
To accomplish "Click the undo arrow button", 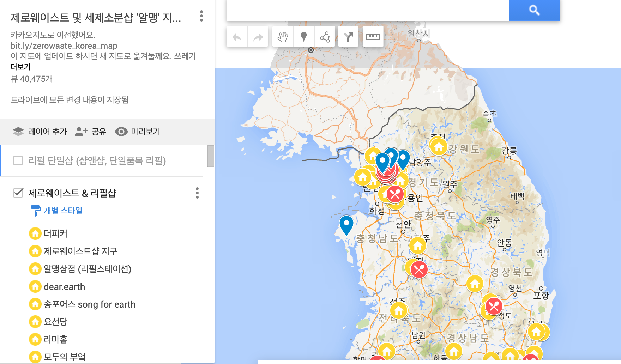I will click(237, 37).
